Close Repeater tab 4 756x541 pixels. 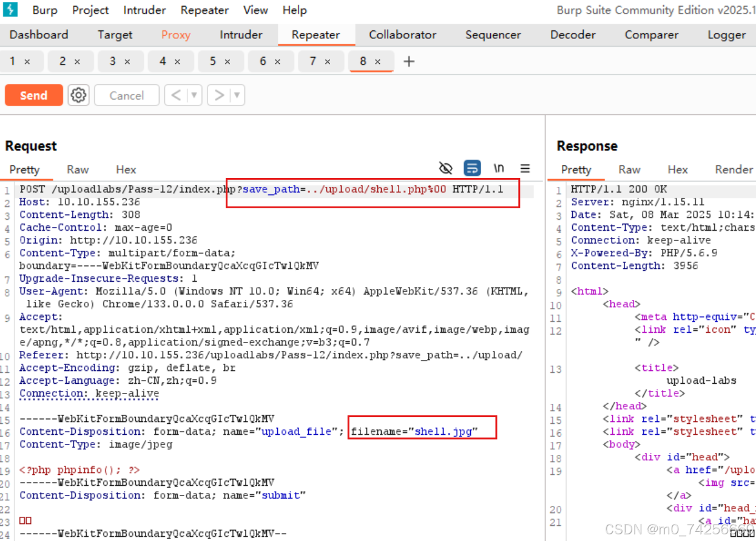click(x=177, y=61)
